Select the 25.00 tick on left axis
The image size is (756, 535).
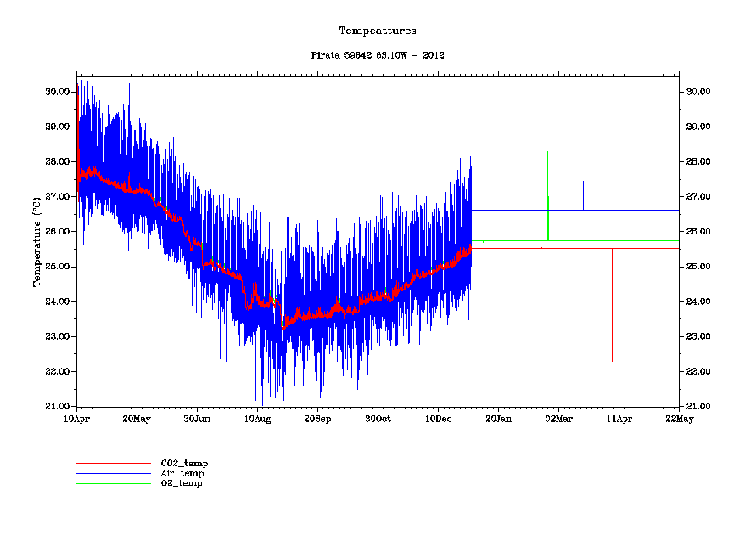click(x=57, y=267)
